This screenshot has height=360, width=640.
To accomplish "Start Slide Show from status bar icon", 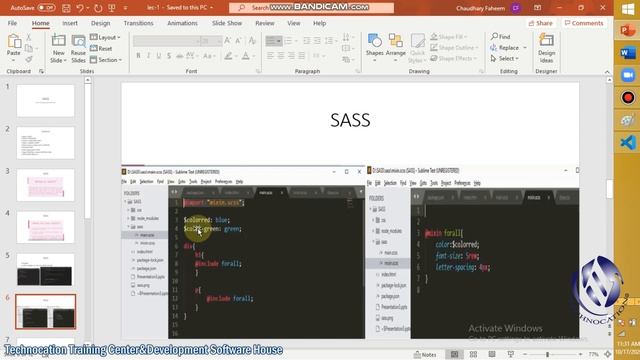I will (511, 354).
